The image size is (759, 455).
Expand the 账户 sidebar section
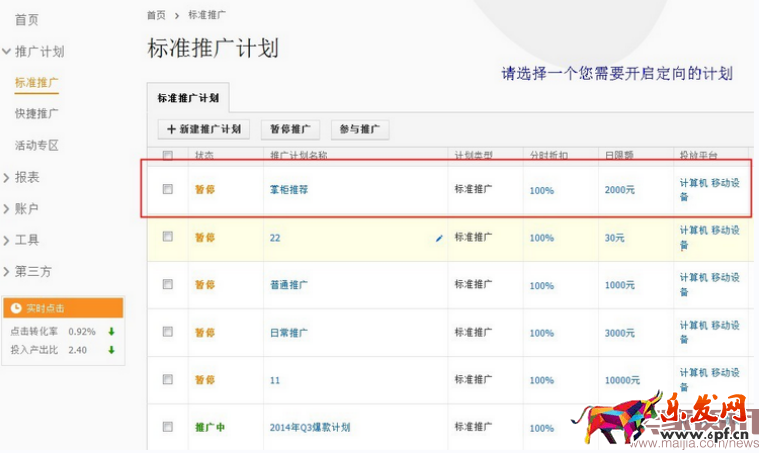[x=6, y=209]
